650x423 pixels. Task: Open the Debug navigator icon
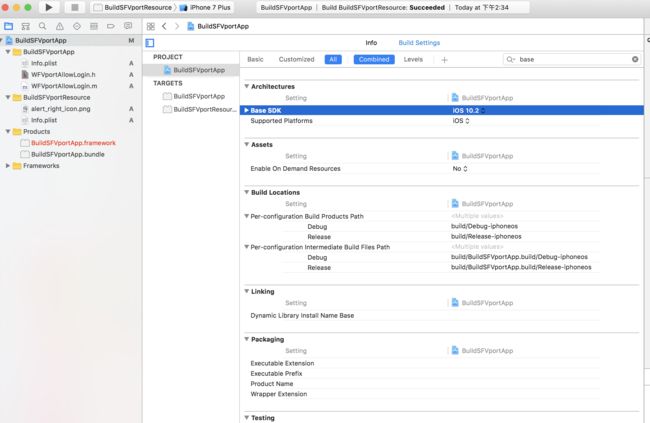94,26
